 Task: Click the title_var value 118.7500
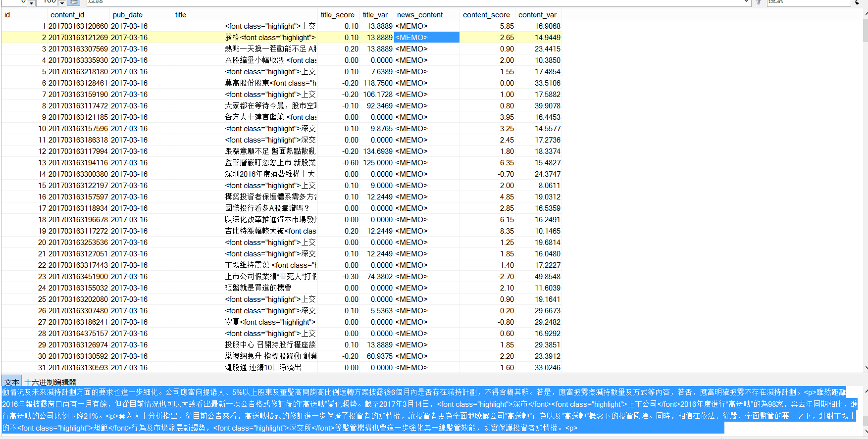pyautogui.click(x=378, y=83)
